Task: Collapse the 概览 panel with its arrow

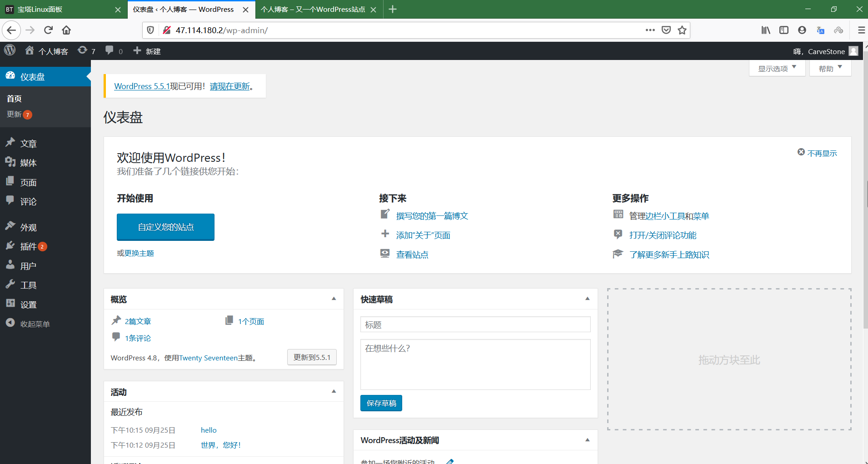Action: [x=334, y=299]
